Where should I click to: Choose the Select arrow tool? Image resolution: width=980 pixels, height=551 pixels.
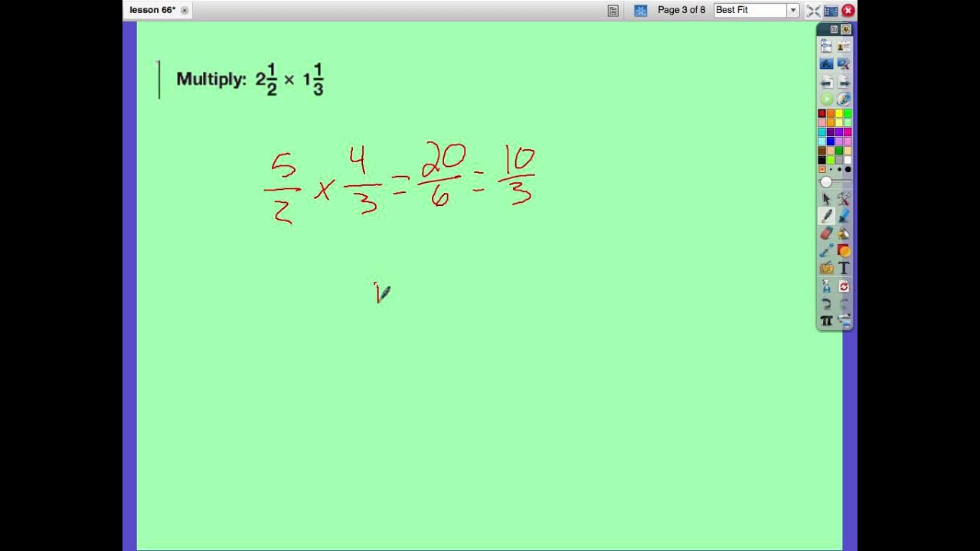pyautogui.click(x=826, y=199)
